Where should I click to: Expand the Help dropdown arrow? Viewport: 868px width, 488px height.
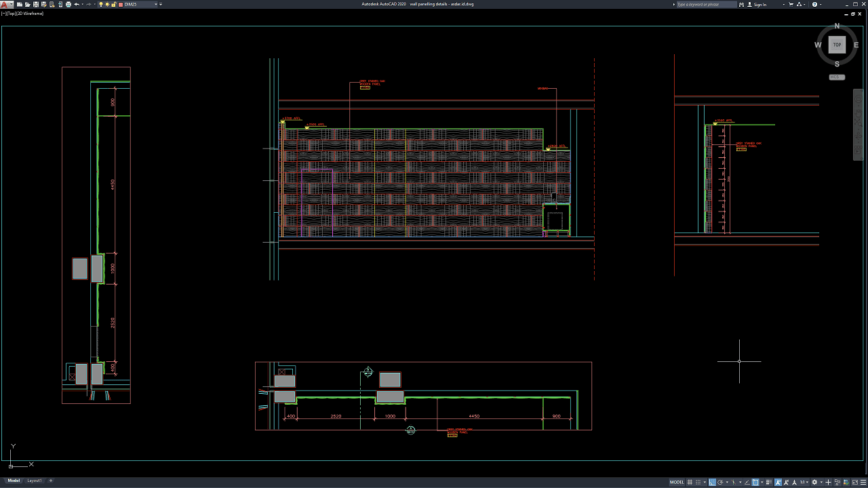pyautogui.click(x=821, y=5)
